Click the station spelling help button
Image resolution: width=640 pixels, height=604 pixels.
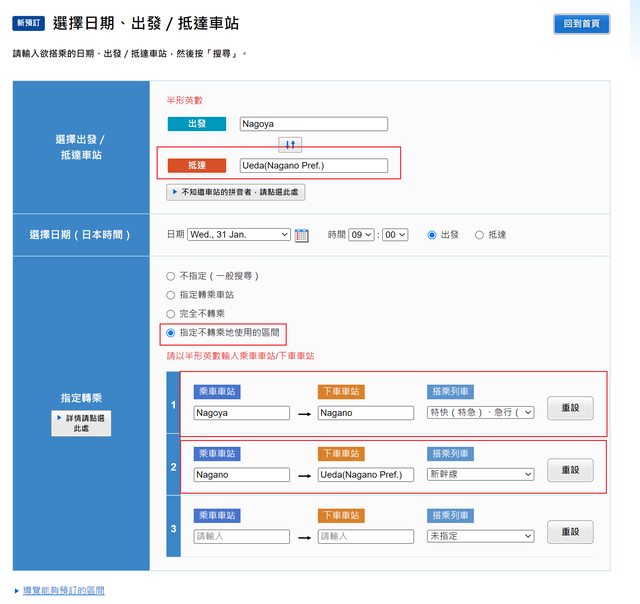[235, 191]
